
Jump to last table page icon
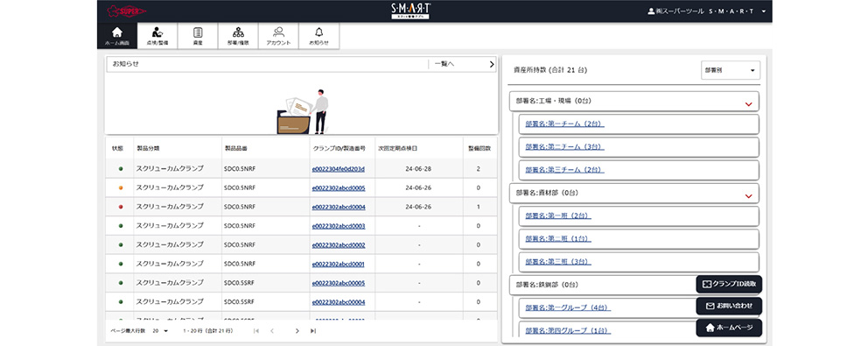tap(312, 331)
